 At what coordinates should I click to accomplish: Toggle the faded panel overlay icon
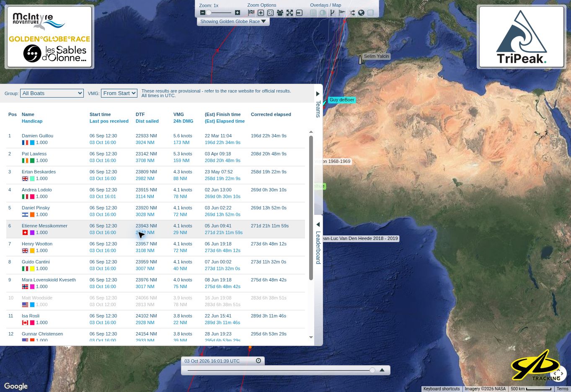tap(371, 13)
